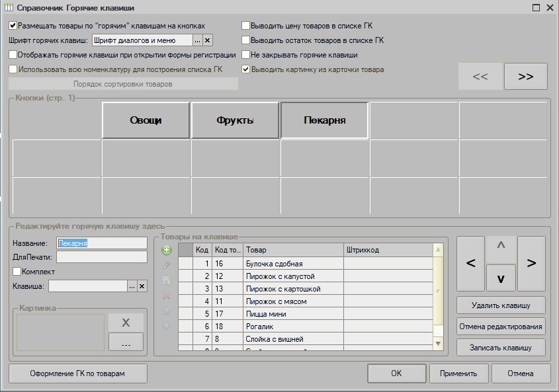The width and height of the screenshot is (559, 392).
Task: Select the Пекарня hotkey button
Action: click(324, 120)
